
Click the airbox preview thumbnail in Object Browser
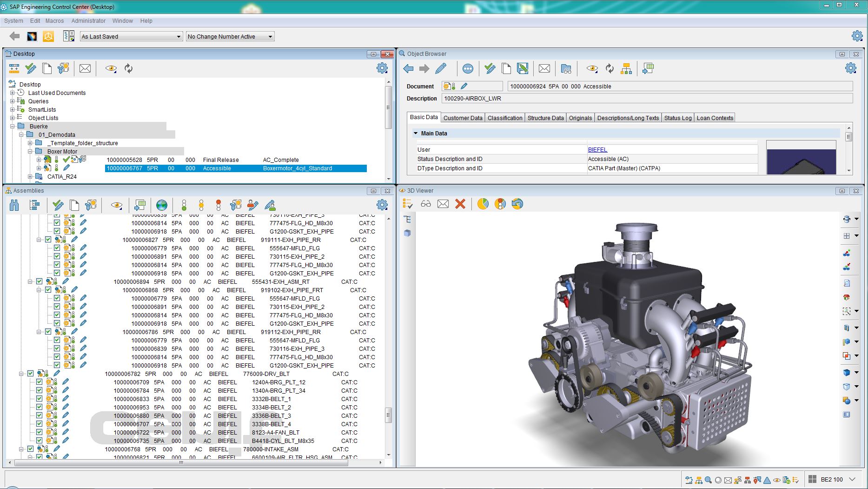[801, 158]
